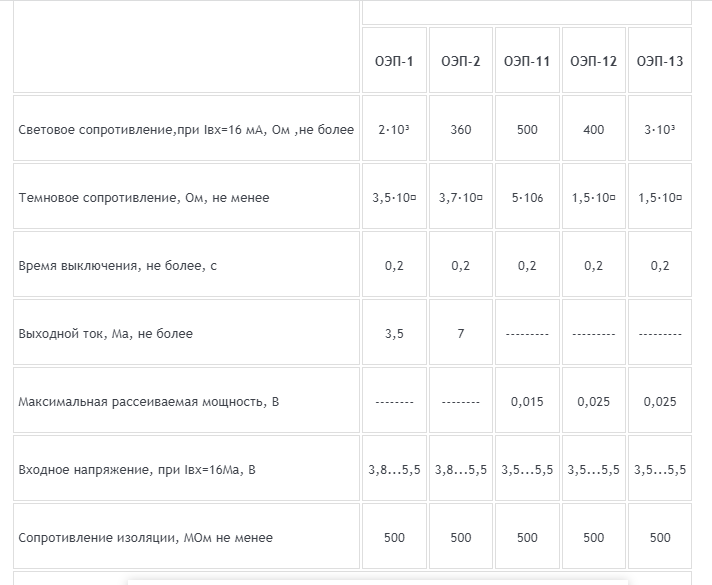
Task: Click the ОЭП-13 column header
Action: (660, 60)
